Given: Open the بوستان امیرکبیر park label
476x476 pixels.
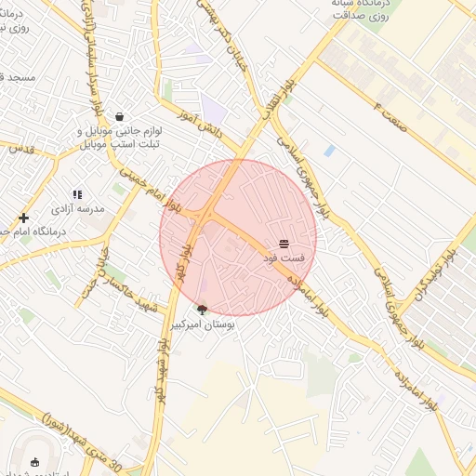Looking at the screenshot, I should click(203, 324).
